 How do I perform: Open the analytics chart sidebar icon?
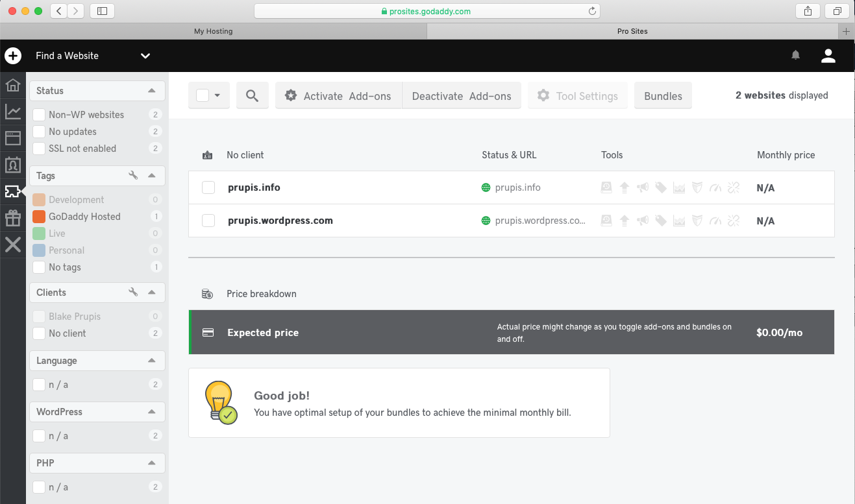coord(13,112)
